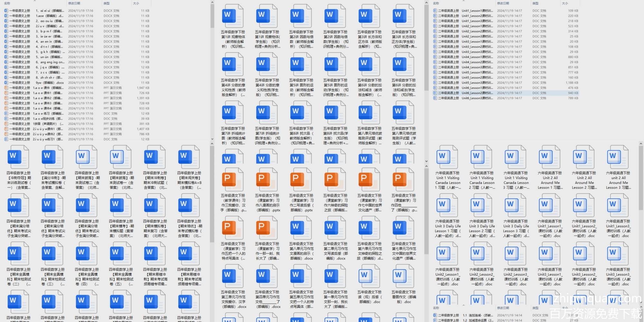The image size is (644, 322).
Task: Select row 二年级英语上册 Unit6_Lesson2 课时训练
Action: pos(477,93)
